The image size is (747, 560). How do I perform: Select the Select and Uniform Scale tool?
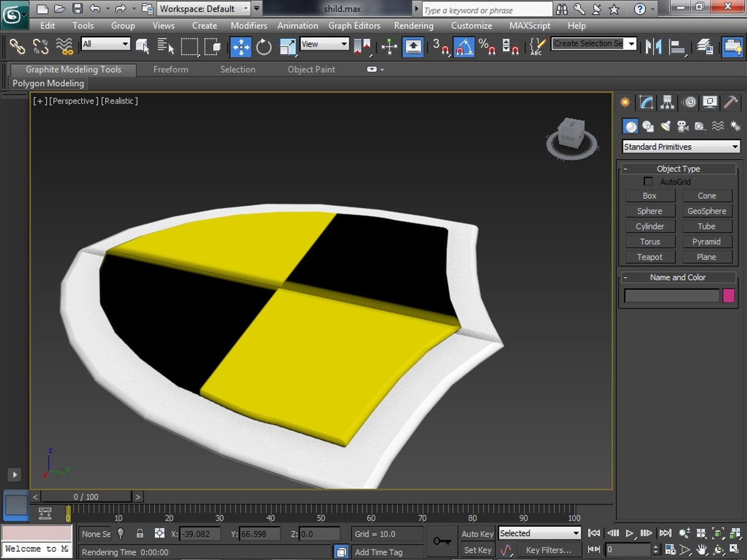pyautogui.click(x=287, y=47)
